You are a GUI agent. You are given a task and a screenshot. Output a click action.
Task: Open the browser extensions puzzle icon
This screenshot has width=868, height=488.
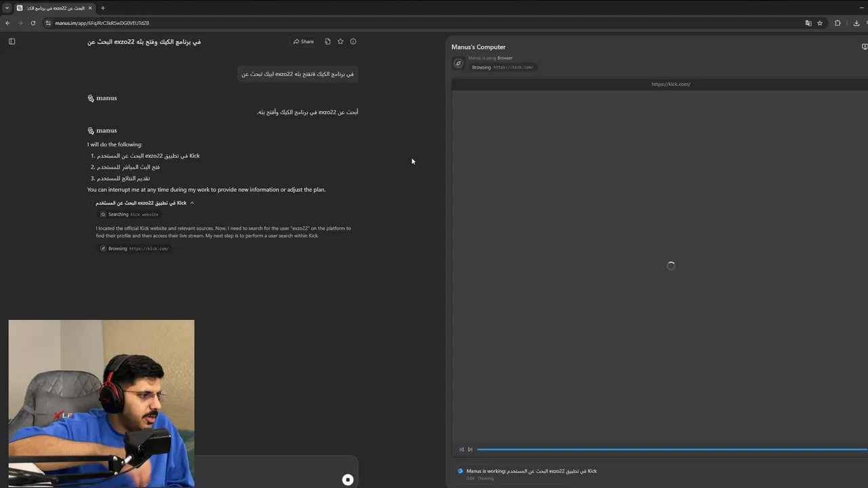(x=837, y=23)
